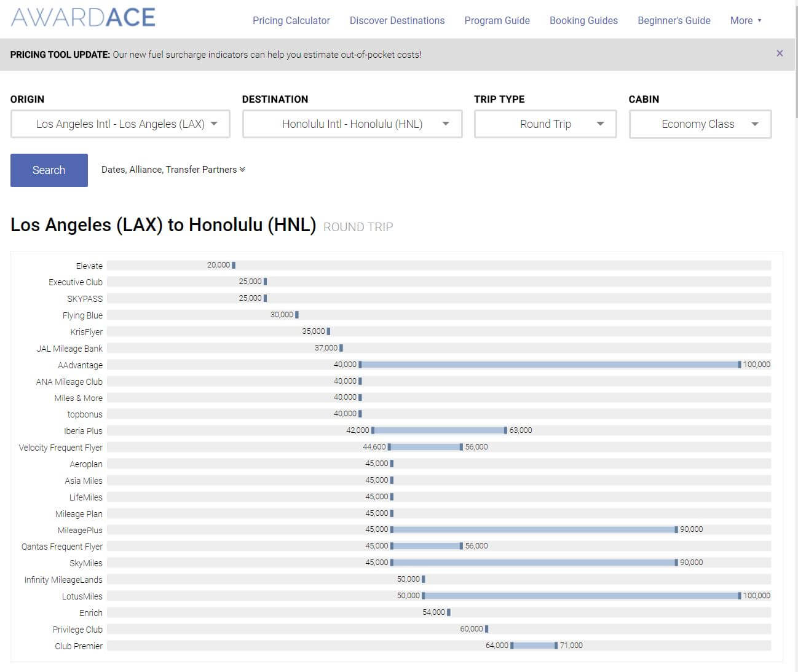Click the KrisFlyer 35,000 value
Screen dimensions: 798x672
[314, 331]
